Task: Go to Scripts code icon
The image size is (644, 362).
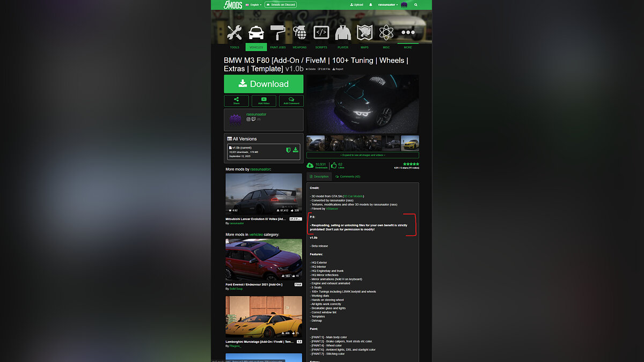Action: (321, 33)
